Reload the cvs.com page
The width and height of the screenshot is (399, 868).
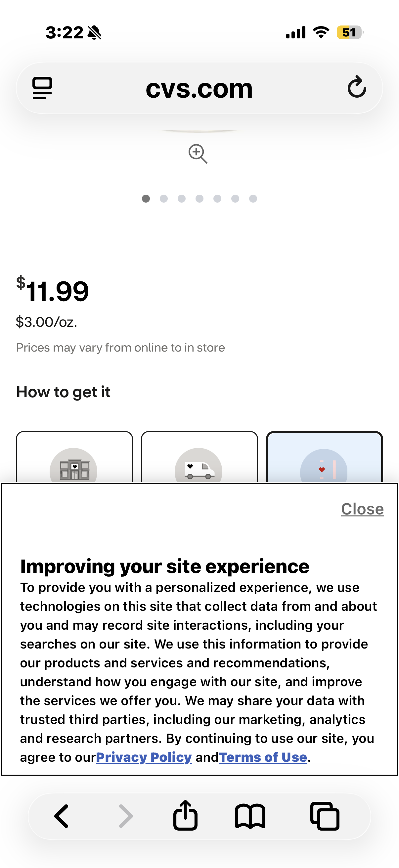coord(357,87)
